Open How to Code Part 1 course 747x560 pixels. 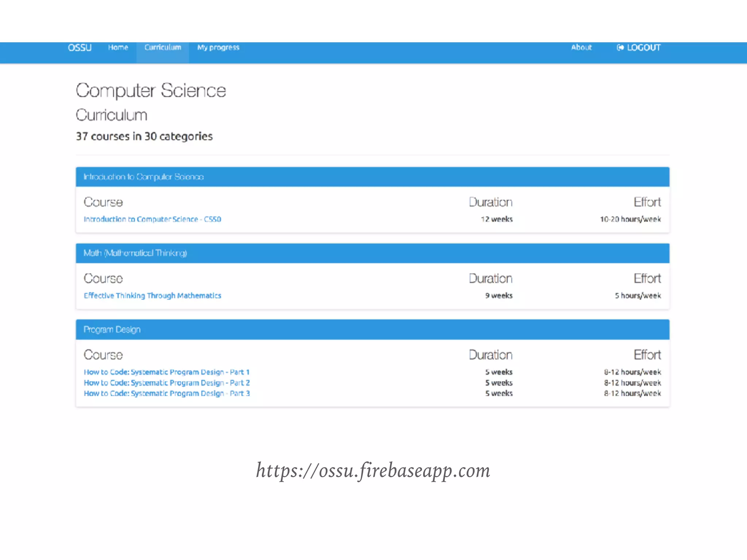click(x=167, y=372)
